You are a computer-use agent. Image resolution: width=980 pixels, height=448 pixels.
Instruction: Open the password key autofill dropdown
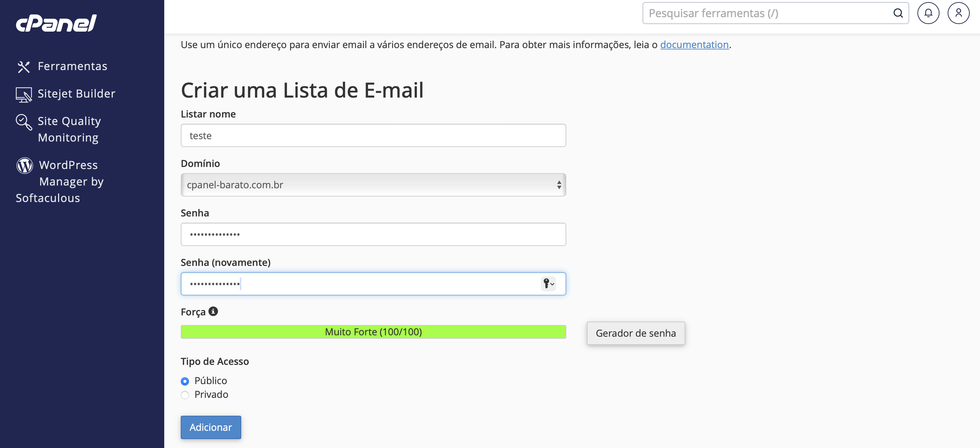[548, 284]
